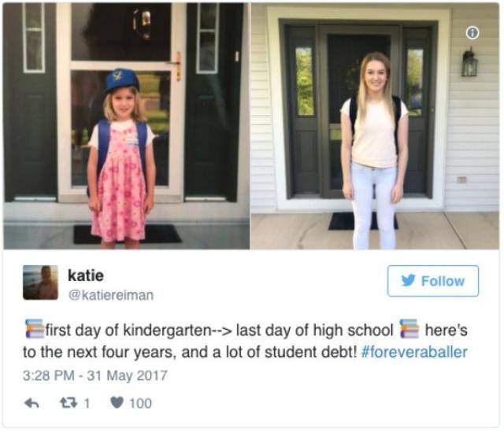Click the Twitter bird icon in Follow

[408, 281]
